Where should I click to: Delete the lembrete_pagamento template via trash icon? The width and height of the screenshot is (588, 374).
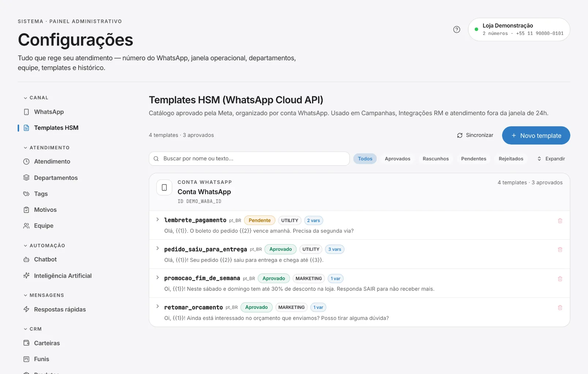560,221
